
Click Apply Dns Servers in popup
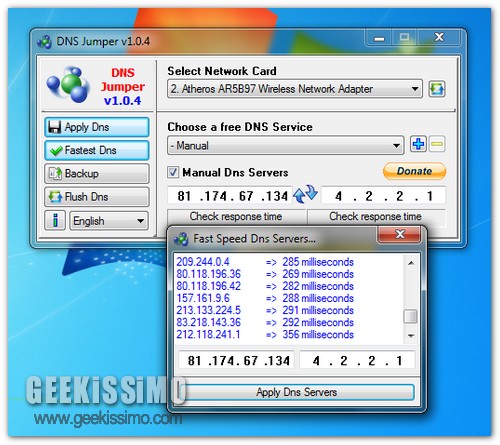[x=296, y=392]
